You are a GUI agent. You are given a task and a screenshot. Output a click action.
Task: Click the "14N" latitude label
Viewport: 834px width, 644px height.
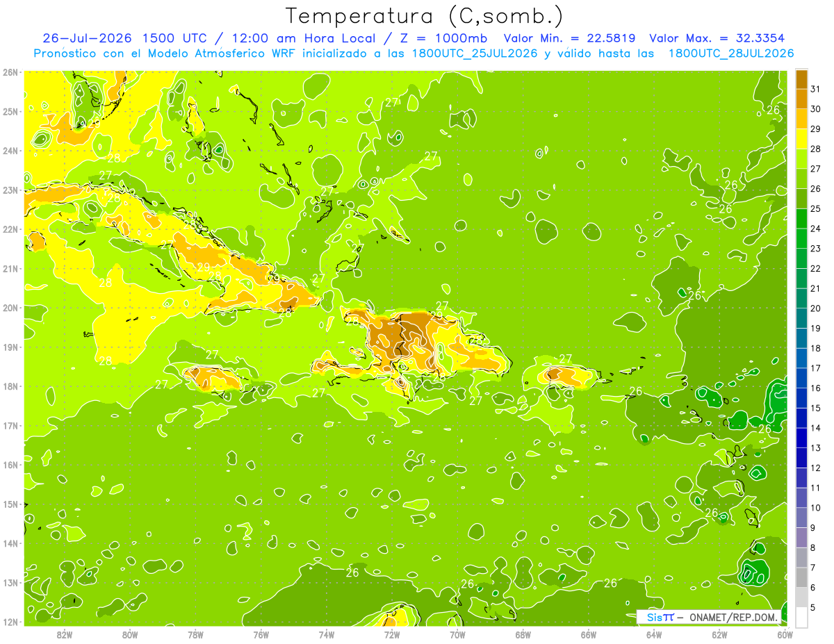tap(10, 543)
